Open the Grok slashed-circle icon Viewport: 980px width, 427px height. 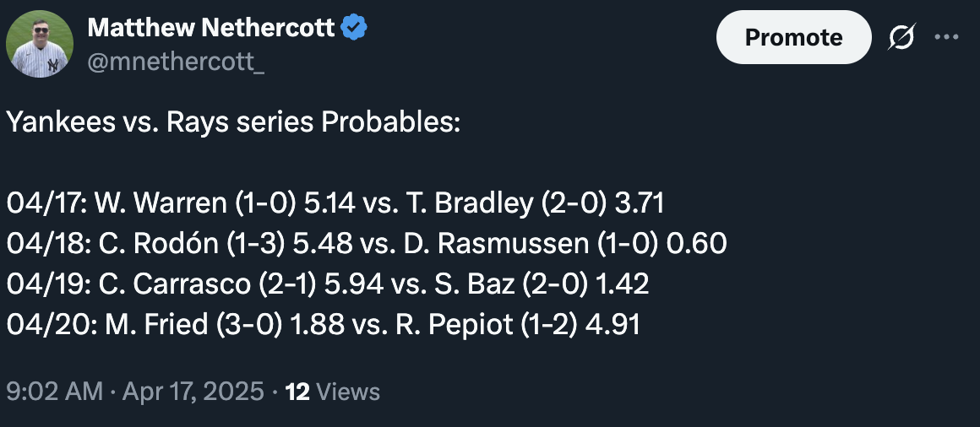[902, 37]
